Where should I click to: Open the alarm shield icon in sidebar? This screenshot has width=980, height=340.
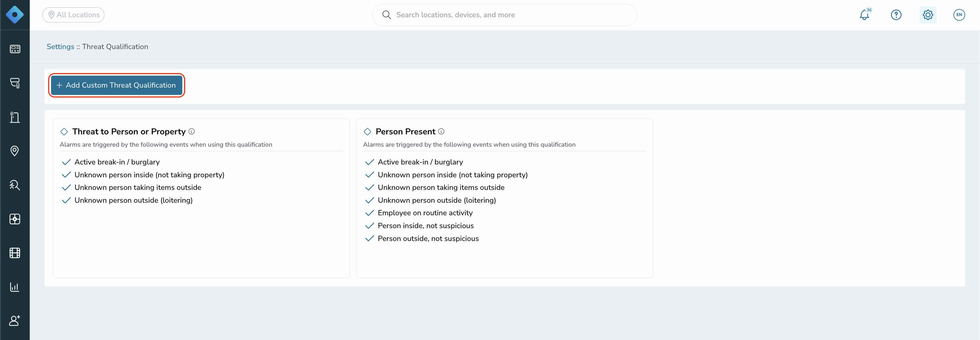tap(15, 219)
